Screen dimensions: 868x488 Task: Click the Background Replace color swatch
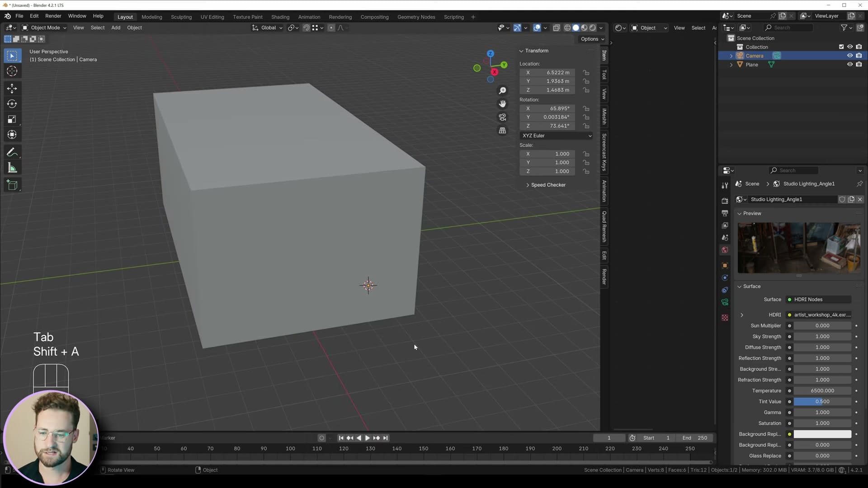click(x=822, y=434)
